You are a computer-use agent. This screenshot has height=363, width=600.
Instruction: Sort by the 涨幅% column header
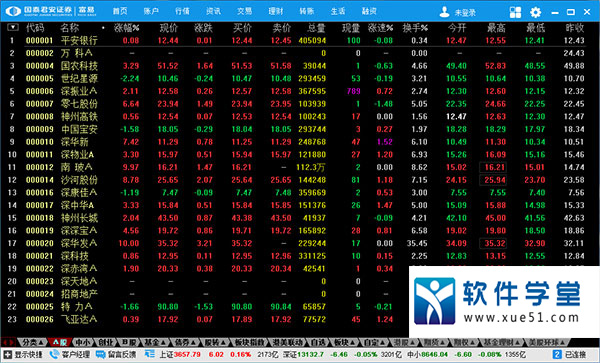point(127,28)
